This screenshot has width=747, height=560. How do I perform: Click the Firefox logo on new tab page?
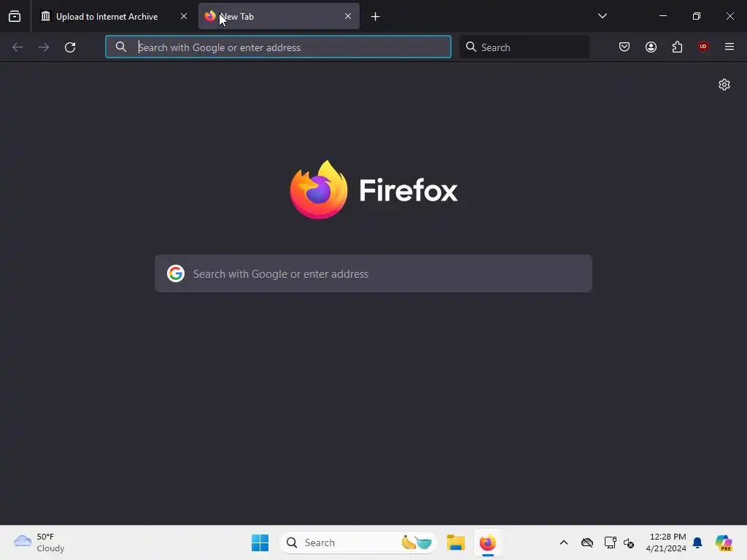[x=373, y=190]
